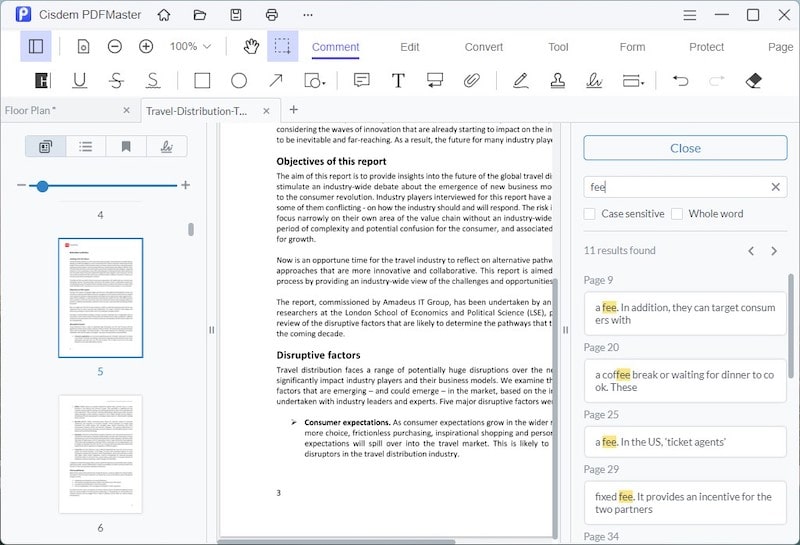Screen dimensions: 800x545
Task: Click the thumbnail size slider handle
Action: 42,186
